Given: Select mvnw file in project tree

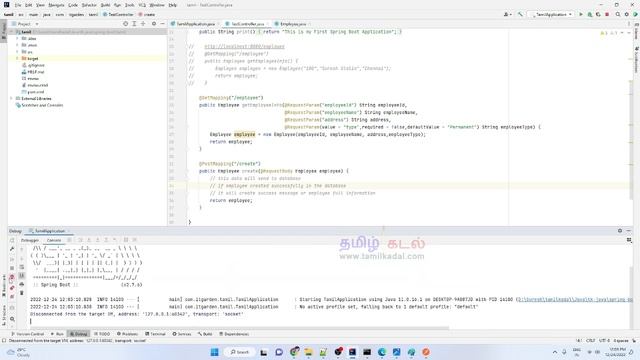Looking at the screenshot, I should [30, 78].
